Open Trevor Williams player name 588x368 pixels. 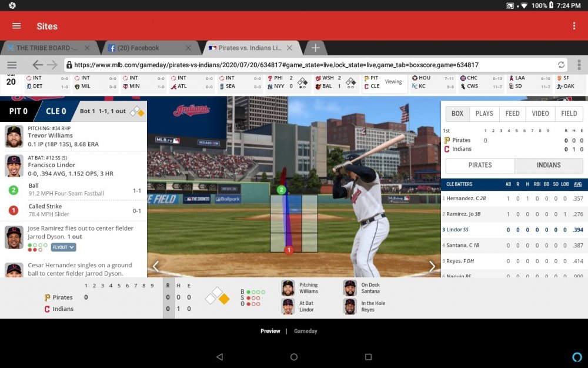point(50,135)
